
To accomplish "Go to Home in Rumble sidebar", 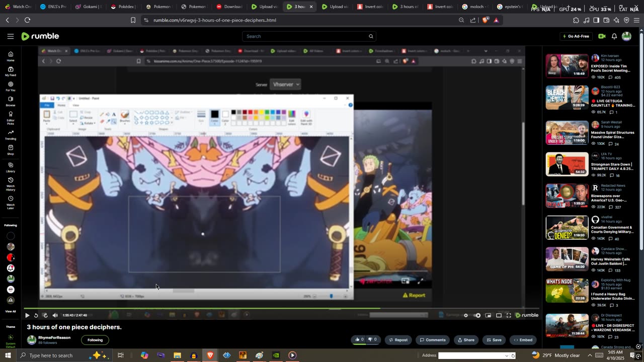I will 11,56.
